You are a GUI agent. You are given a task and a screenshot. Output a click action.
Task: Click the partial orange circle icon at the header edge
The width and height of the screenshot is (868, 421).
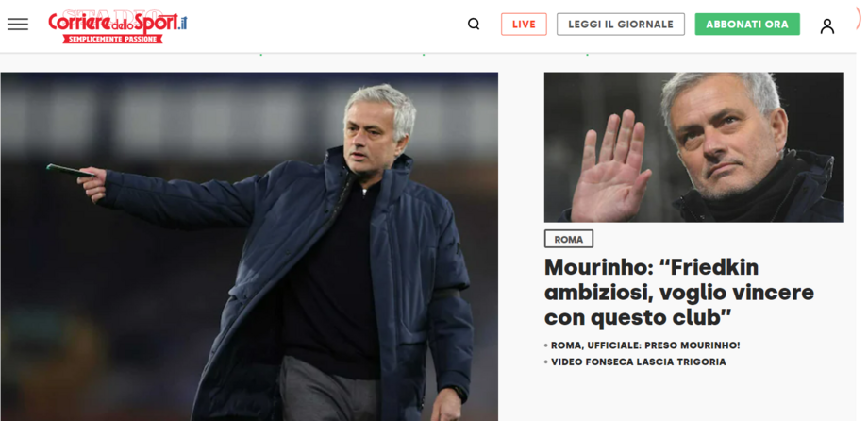coord(859,20)
